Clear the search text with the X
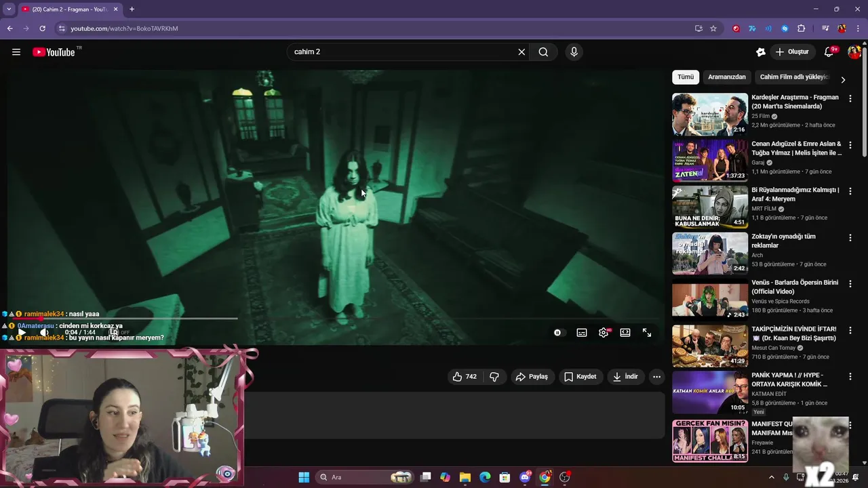The image size is (868, 488). (521, 52)
